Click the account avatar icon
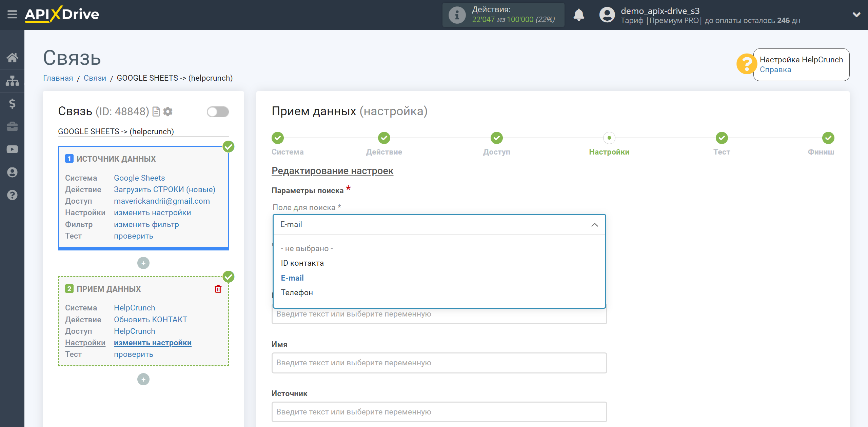 pyautogui.click(x=607, y=15)
